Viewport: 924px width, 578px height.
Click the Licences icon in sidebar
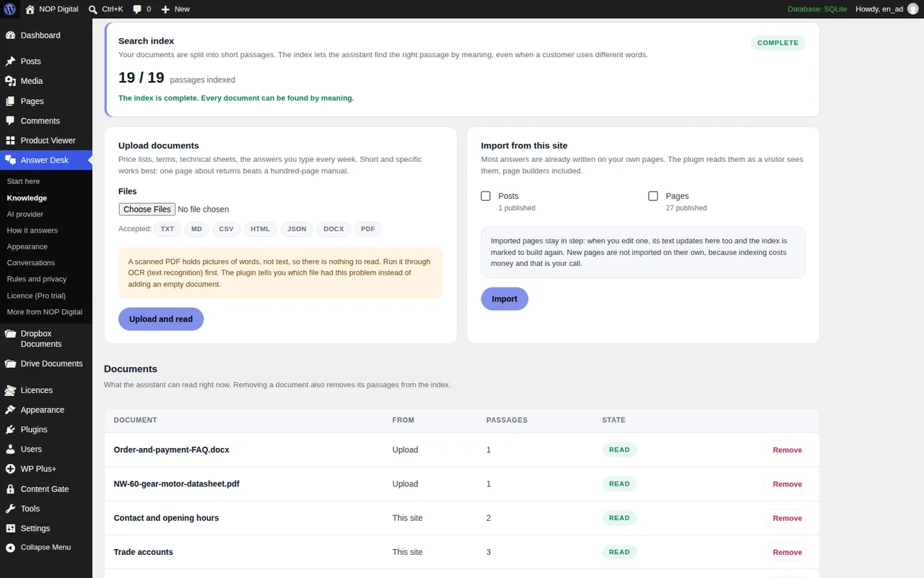click(x=10, y=390)
